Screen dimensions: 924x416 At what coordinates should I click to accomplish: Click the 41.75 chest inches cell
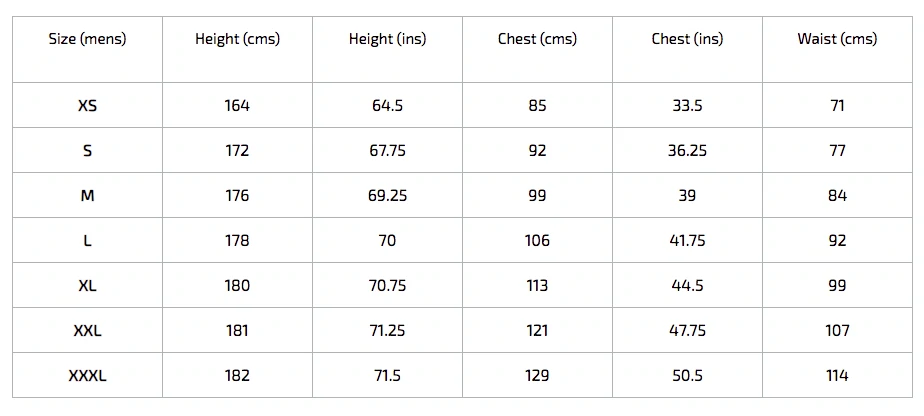(x=687, y=240)
